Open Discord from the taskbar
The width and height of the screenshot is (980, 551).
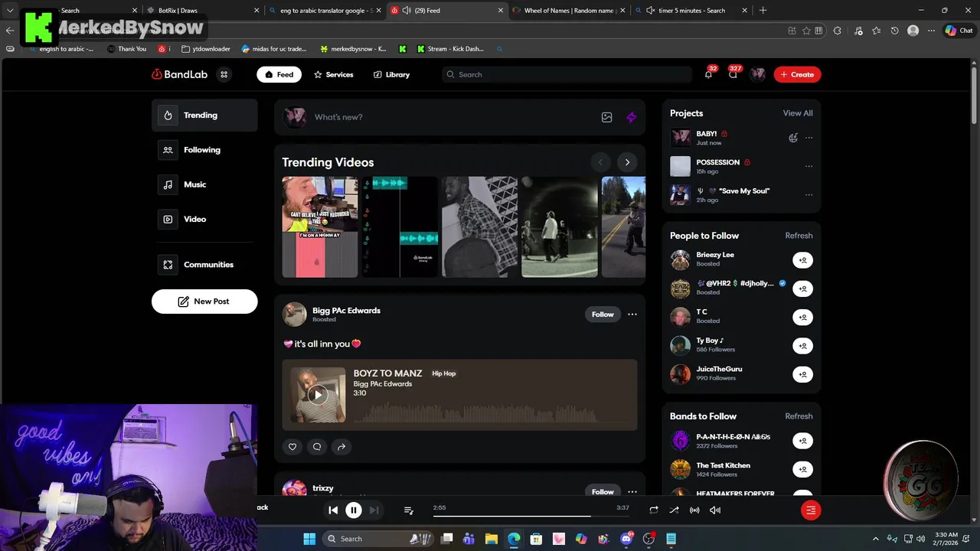[x=626, y=539]
